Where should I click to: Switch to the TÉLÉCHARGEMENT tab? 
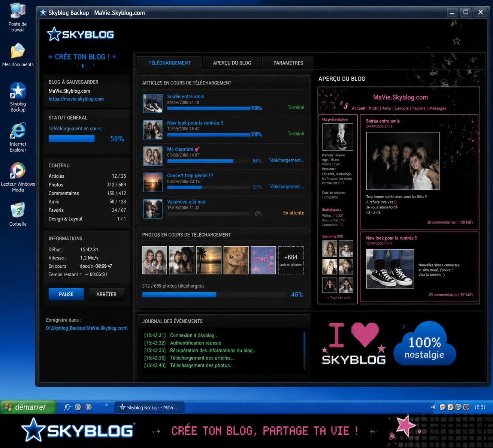169,63
